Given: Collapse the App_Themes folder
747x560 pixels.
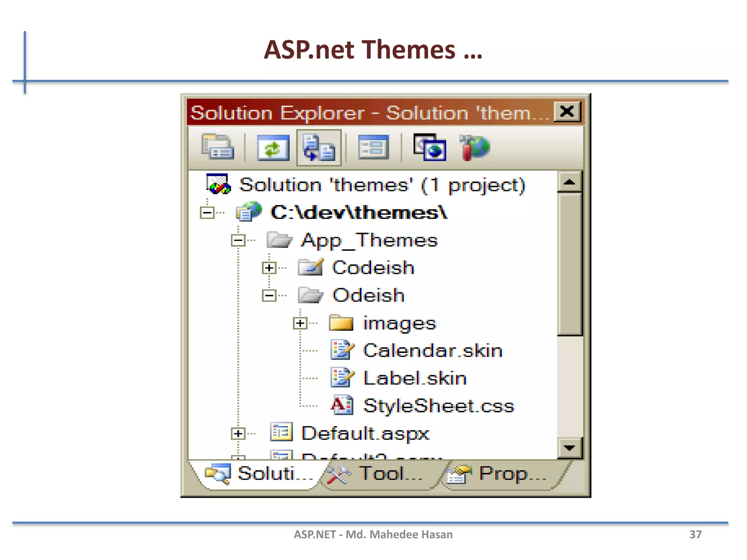Looking at the screenshot, I should [238, 240].
